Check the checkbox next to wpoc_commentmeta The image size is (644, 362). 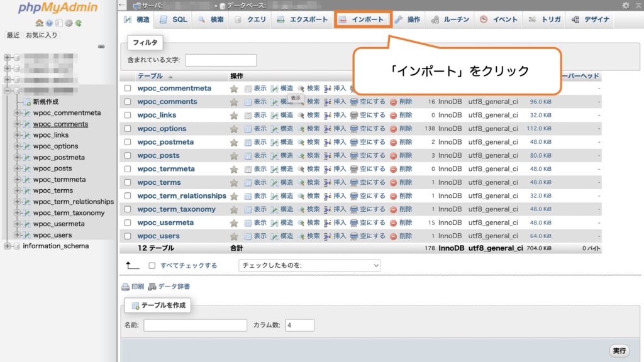point(126,88)
